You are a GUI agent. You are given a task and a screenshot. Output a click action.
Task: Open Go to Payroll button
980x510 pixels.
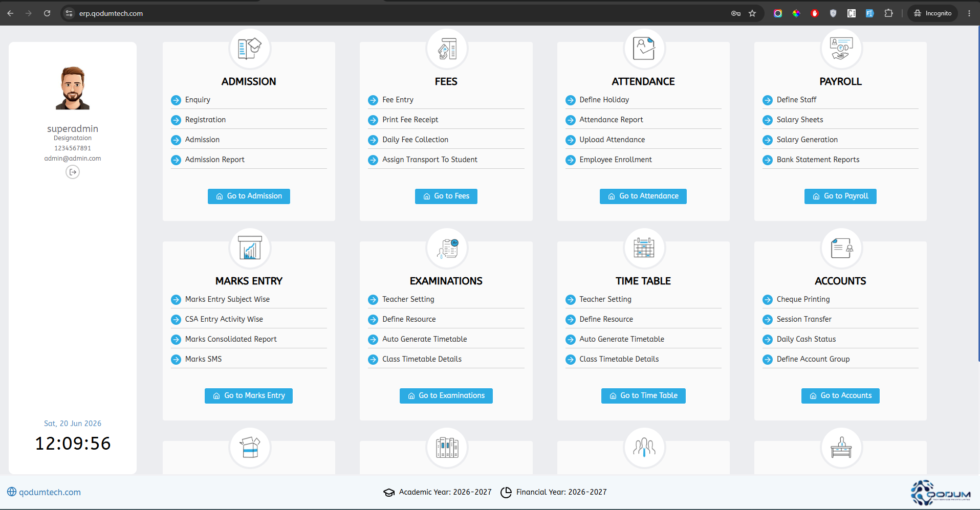pos(840,196)
